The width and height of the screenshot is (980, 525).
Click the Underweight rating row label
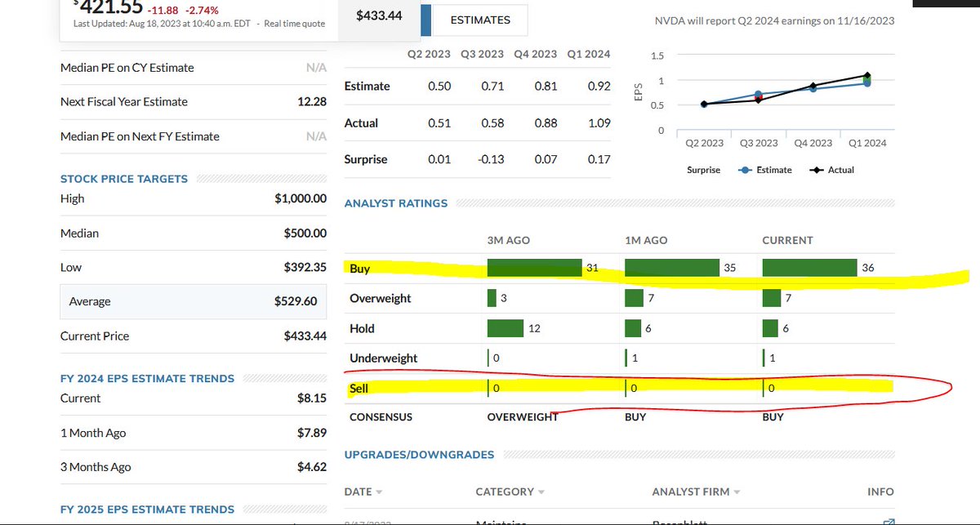coord(383,358)
